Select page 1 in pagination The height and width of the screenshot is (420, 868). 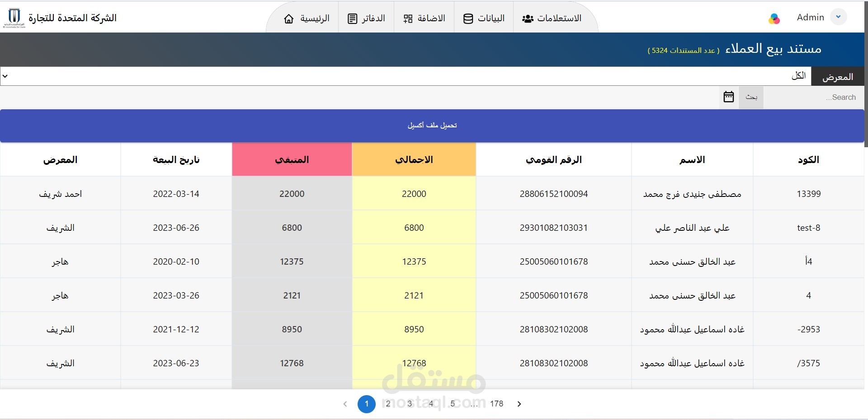point(367,404)
